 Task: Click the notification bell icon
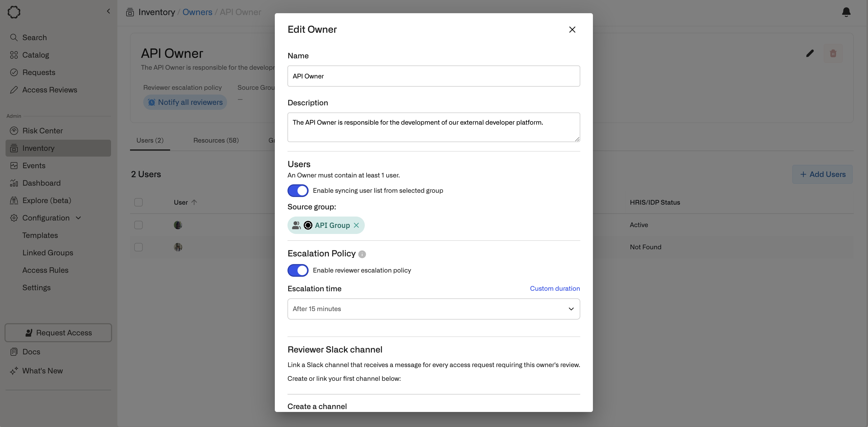(x=846, y=12)
